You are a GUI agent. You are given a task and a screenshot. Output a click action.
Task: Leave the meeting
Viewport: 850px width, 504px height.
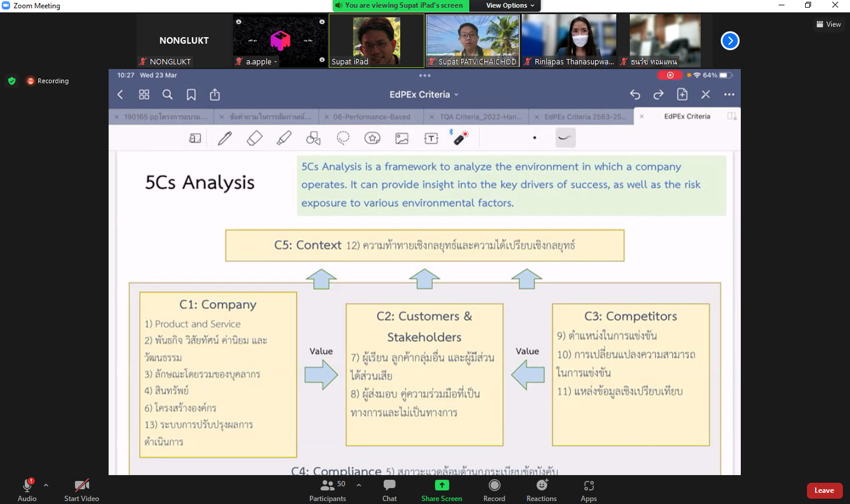click(825, 490)
